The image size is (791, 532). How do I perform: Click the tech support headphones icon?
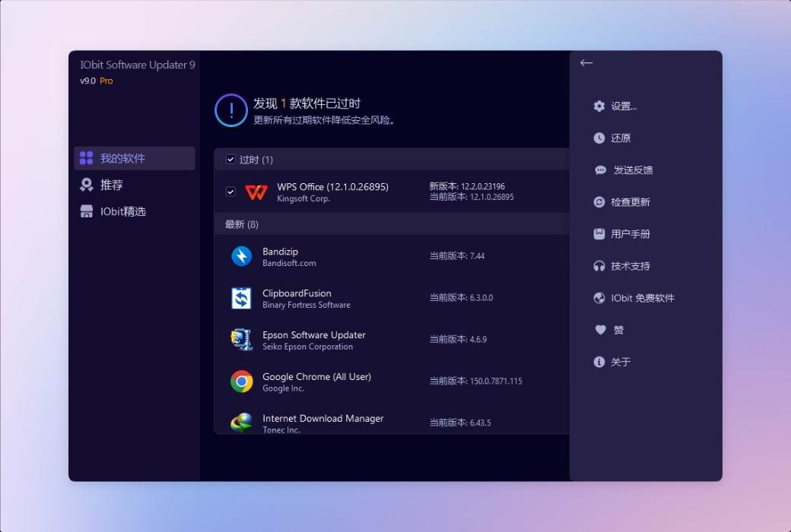(x=599, y=266)
